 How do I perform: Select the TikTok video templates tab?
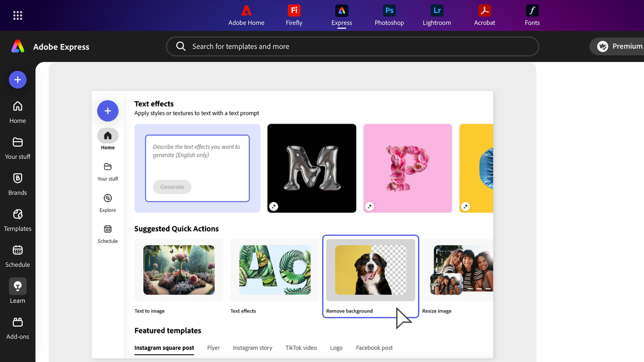(x=301, y=348)
